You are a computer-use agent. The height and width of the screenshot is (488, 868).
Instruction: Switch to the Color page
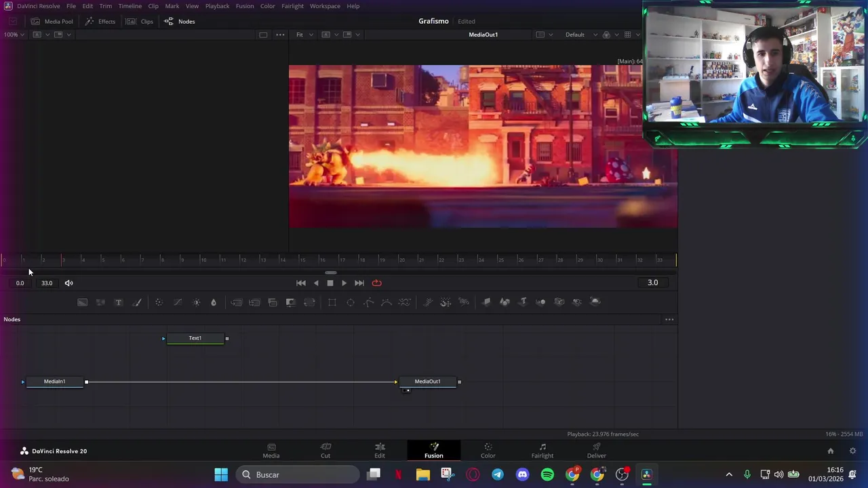488,451
